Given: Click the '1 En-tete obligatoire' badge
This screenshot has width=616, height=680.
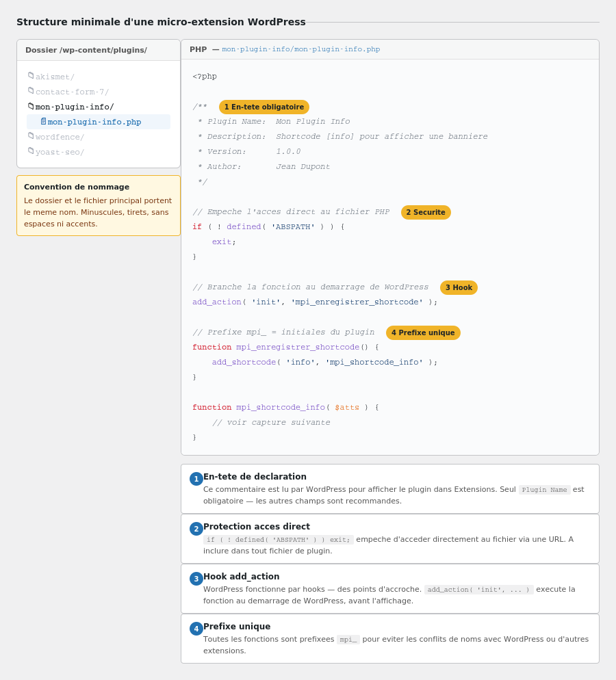Looking at the screenshot, I should pyautogui.click(x=264, y=107).
